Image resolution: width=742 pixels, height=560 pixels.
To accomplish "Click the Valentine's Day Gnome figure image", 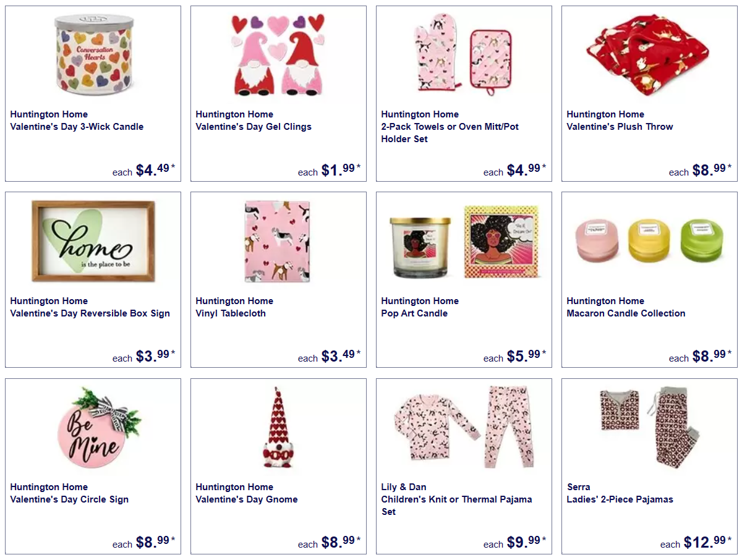I will [x=278, y=428].
